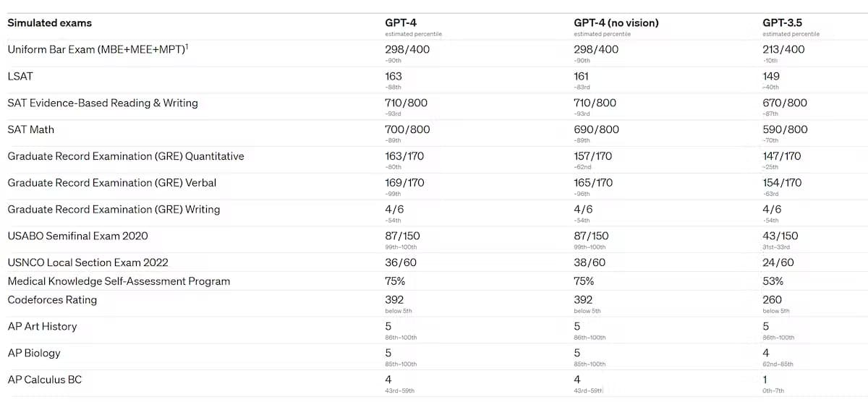Select the GRE Quantitative row label
Viewport: 868px width, 402px height.
pyautogui.click(x=126, y=156)
